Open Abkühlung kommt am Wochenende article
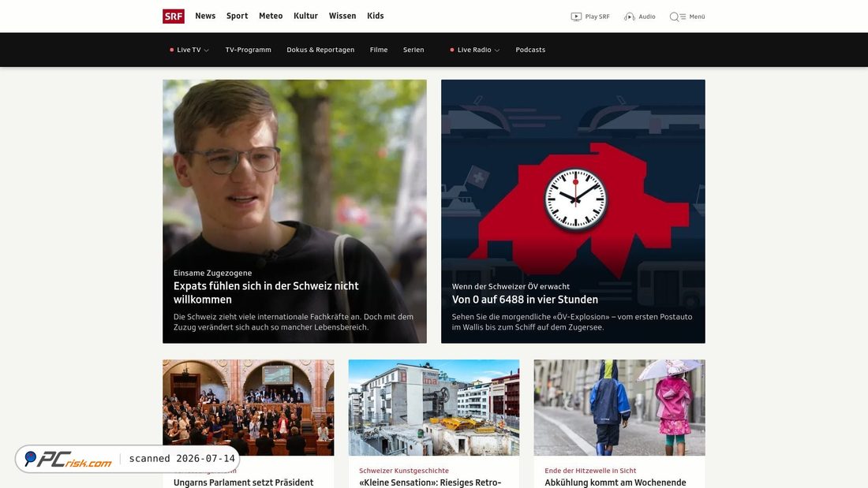 (615, 482)
